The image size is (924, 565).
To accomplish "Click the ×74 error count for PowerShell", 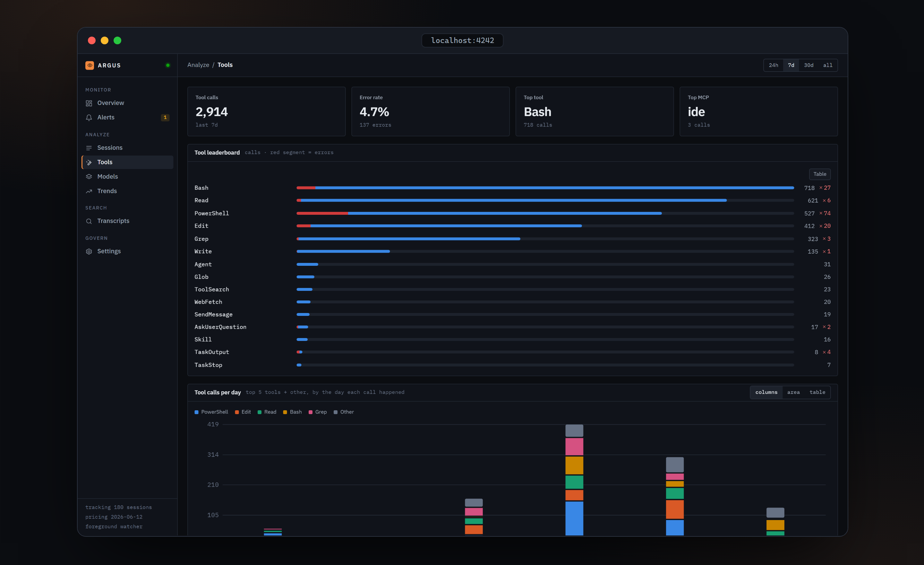I will point(825,213).
